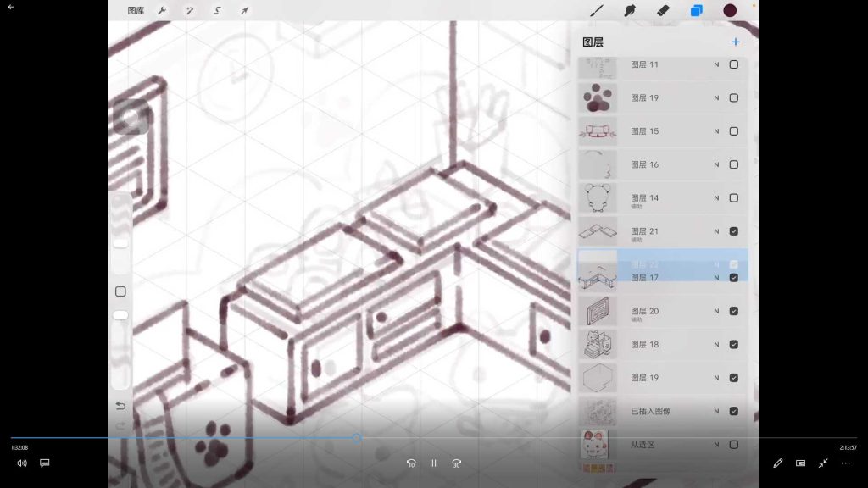Select the eraser tool

click(x=663, y=10)
